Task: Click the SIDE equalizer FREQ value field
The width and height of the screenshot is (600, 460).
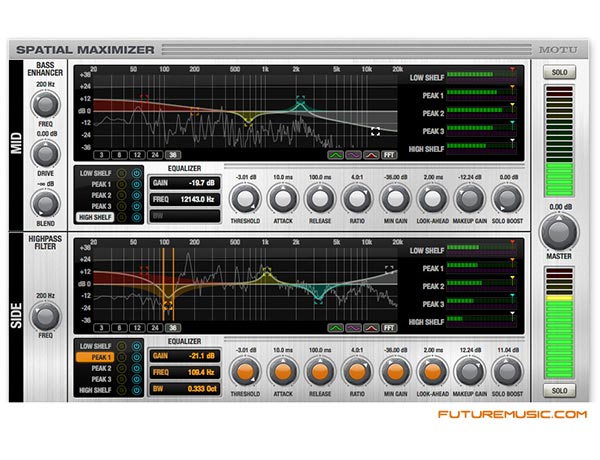Action: (184, 372)
